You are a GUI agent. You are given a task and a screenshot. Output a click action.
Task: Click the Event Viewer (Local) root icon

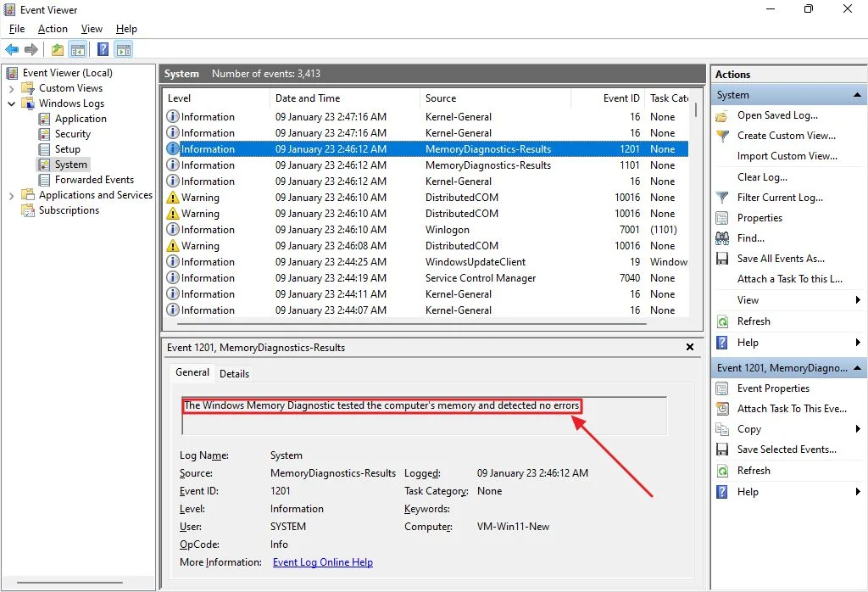(x=12, y=73)
